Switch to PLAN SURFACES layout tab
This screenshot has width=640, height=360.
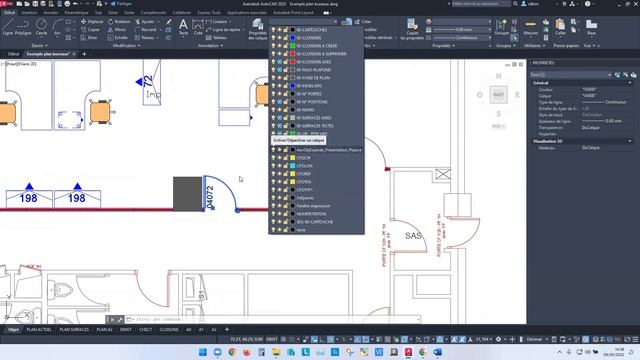pyautogui.click(x=74, y=329)
